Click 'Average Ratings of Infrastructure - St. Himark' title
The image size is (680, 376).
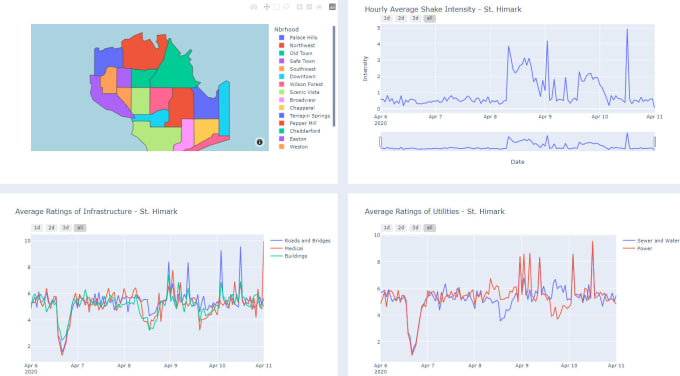(x=96, y=212)
